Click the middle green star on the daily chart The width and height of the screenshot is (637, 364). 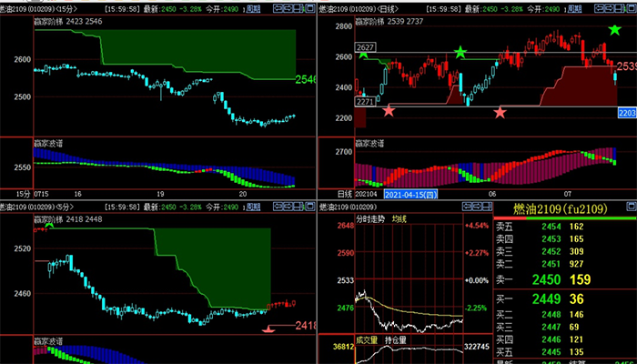point(460,53)
